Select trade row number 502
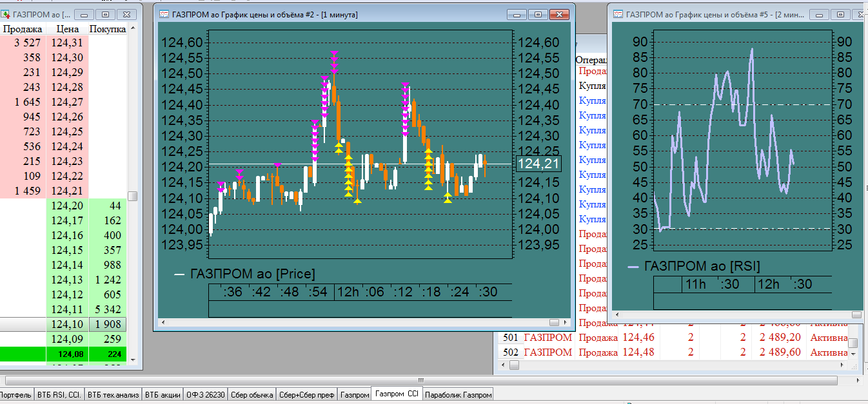Viewport: 868px width, 404px height. tap(511, 352)
